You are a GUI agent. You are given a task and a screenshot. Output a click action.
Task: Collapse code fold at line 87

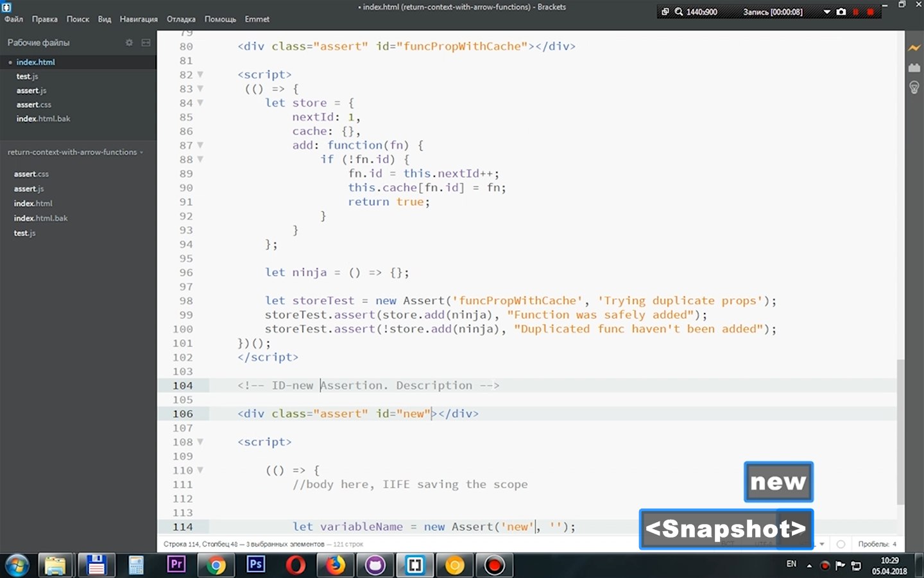tap(200, 145)
